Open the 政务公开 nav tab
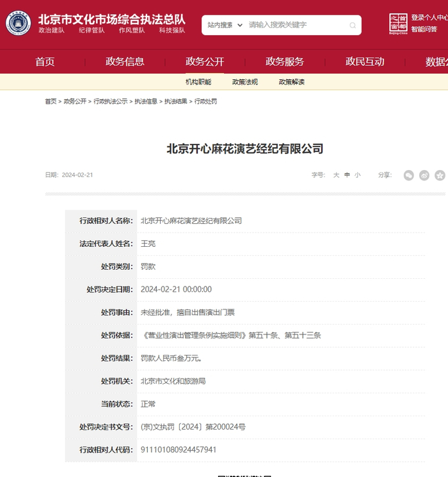Screen dimensions: 448x477 click(x=205, y=62)
